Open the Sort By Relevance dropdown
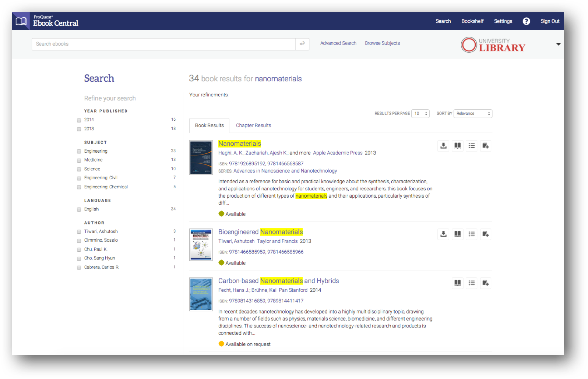Viewport: 588px width, 379px height. [x=473, y=114]
